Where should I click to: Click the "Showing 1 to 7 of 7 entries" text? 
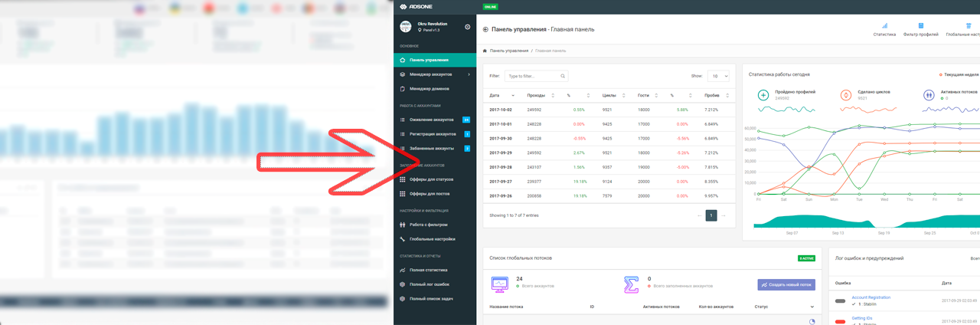pos(514,215)
